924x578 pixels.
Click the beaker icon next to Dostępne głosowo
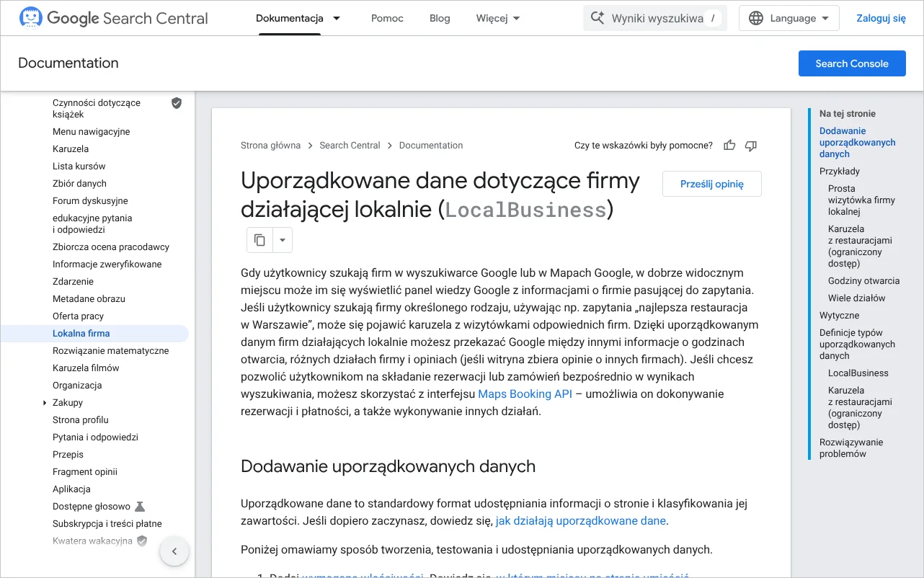140,507
